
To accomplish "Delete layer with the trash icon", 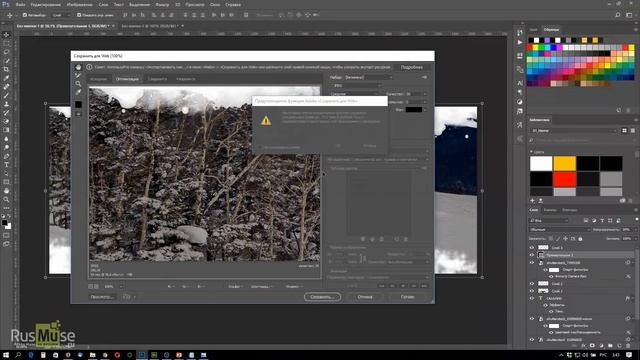I will point(628,346).
